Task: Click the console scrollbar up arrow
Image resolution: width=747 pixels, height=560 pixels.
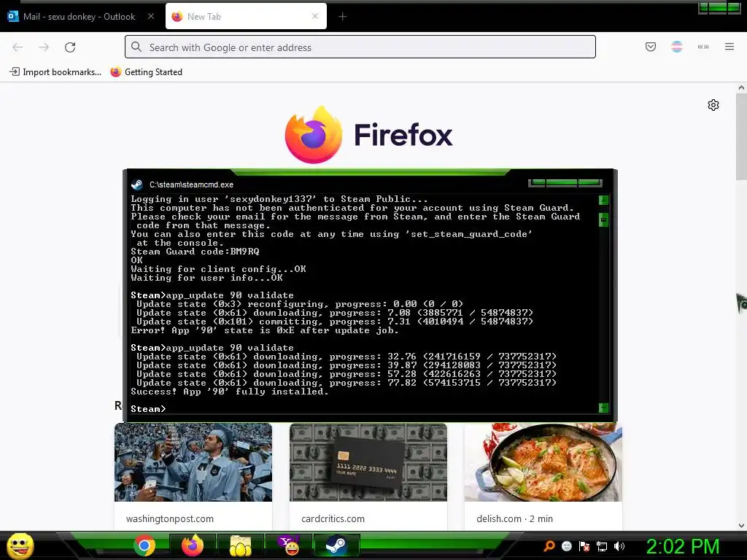Action: click(603, 200)
